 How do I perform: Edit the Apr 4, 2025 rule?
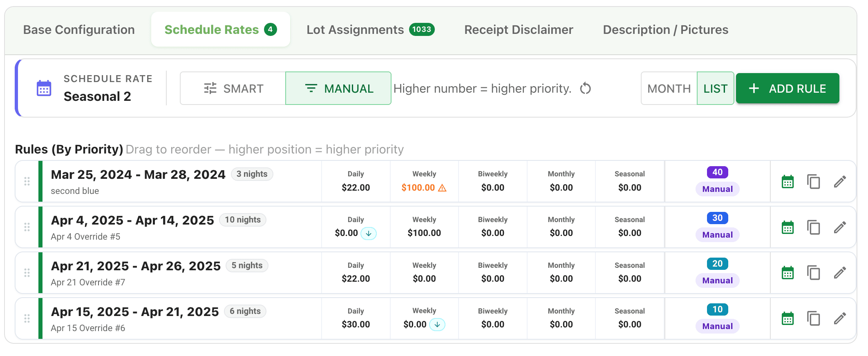[x=840, y=227]
